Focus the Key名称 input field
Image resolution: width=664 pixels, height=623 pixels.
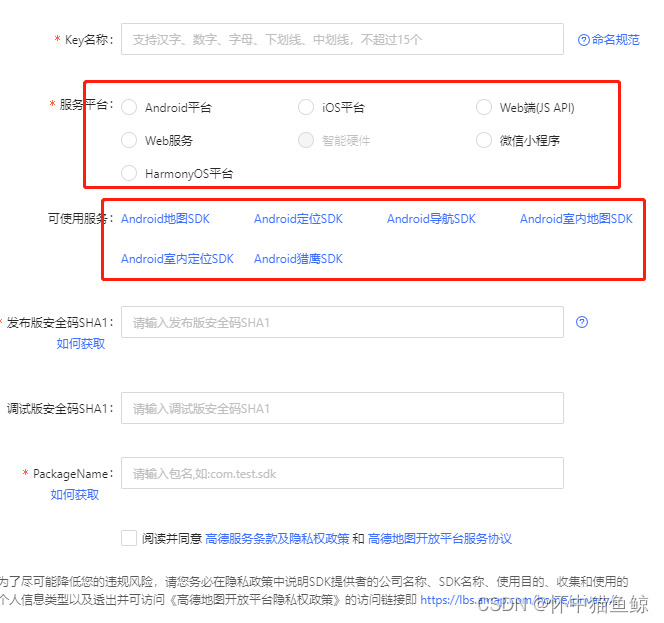coord(342,39)
